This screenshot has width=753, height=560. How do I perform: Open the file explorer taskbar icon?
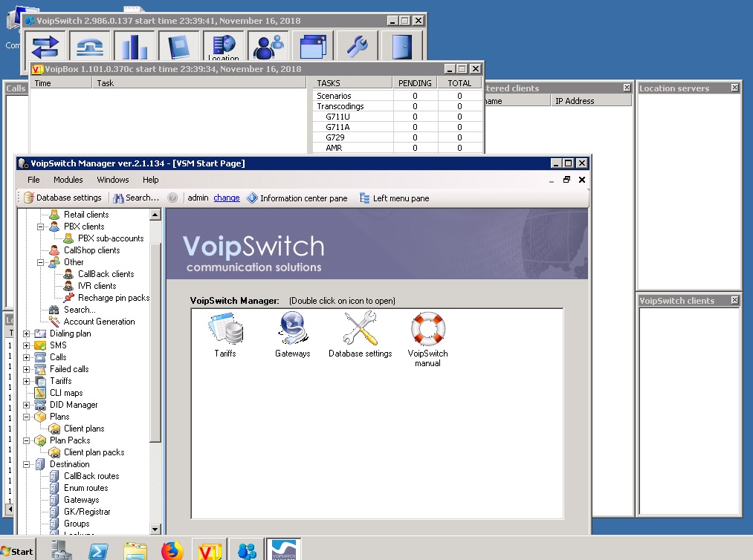135,551
